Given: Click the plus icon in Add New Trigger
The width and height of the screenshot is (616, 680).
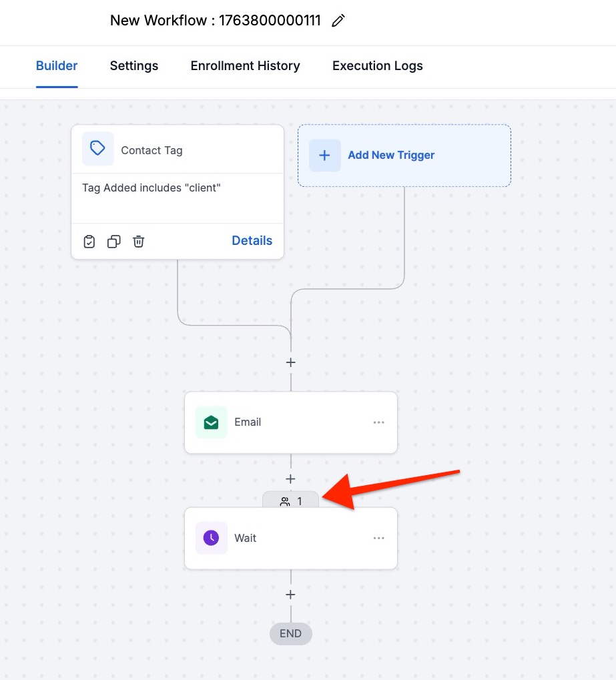Looking at the screenshot, I should 324,155.
